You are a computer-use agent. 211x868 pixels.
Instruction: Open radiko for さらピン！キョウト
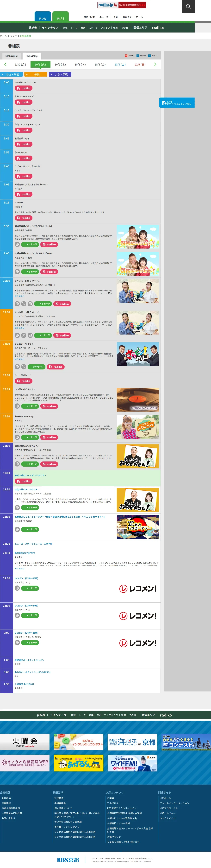click(x=55, y=367)
